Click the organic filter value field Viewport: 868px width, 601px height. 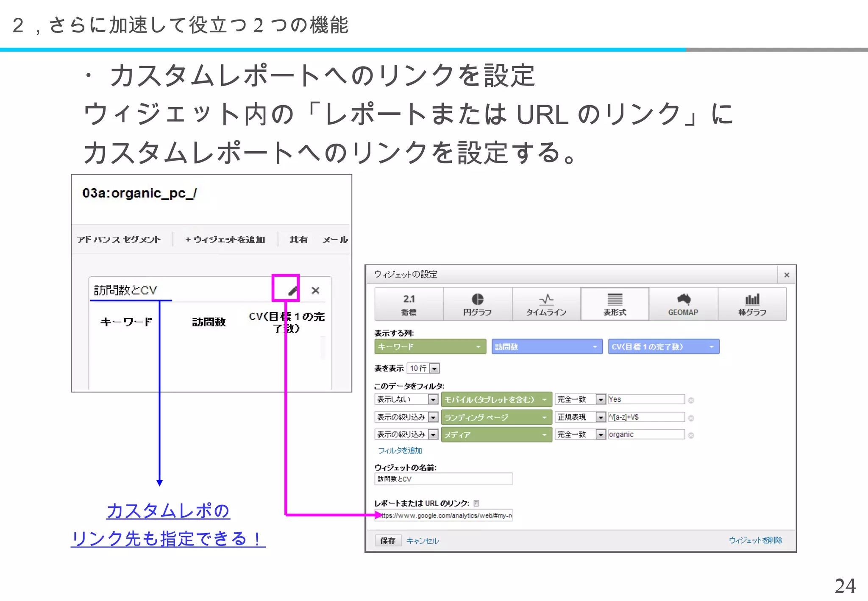pyautogui.click(x=646, y=434)
